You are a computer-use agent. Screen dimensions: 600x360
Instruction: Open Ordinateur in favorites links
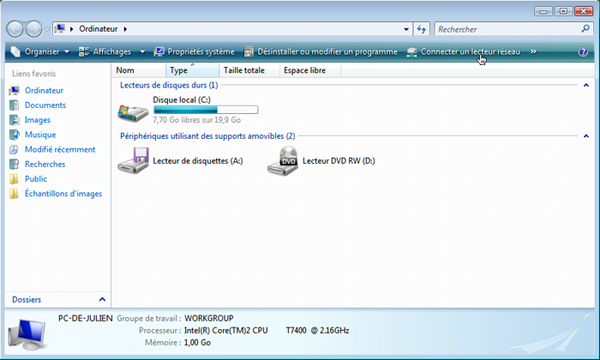(x=44, y=91)
